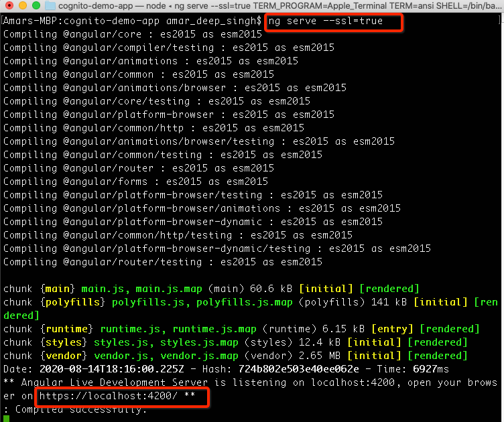Click the yellow '[entry]' tag on runtime chunk
The image size is (504, 422).
392,329
